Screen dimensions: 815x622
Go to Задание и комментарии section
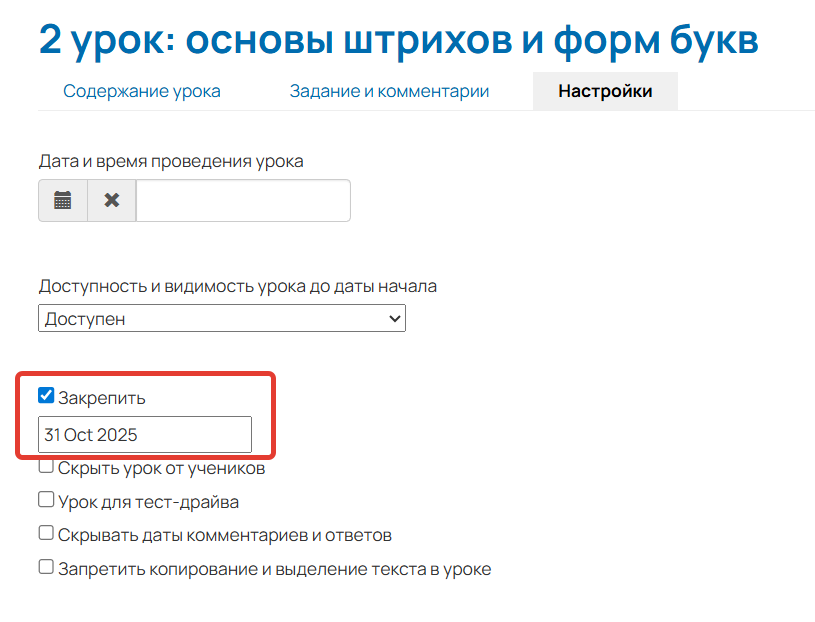tap(388, 90)
